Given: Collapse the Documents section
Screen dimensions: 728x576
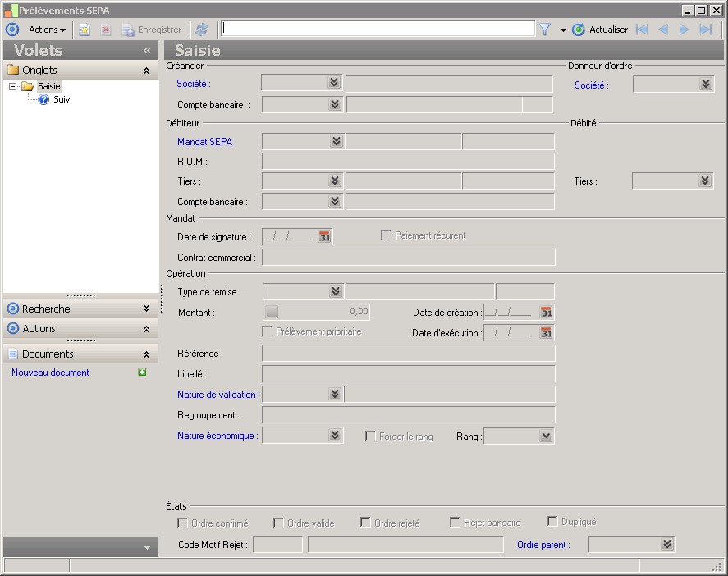Looking at the screenshot, I should pos(146,354).
